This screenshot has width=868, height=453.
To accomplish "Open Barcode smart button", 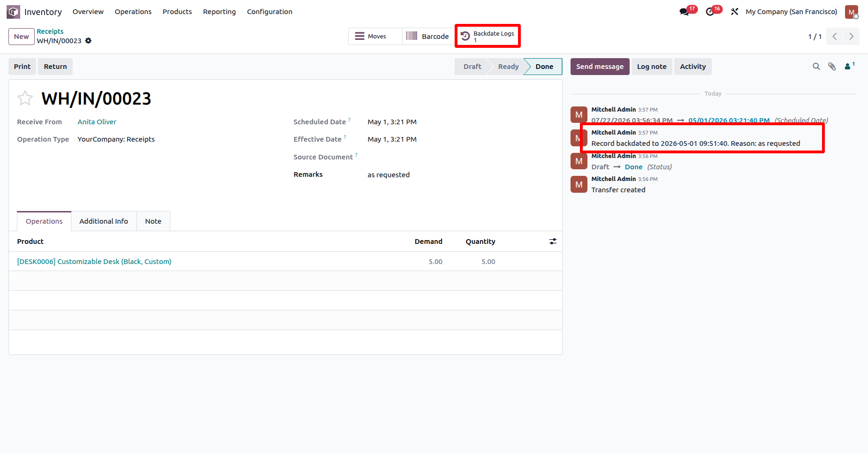I will pos(428,36).
